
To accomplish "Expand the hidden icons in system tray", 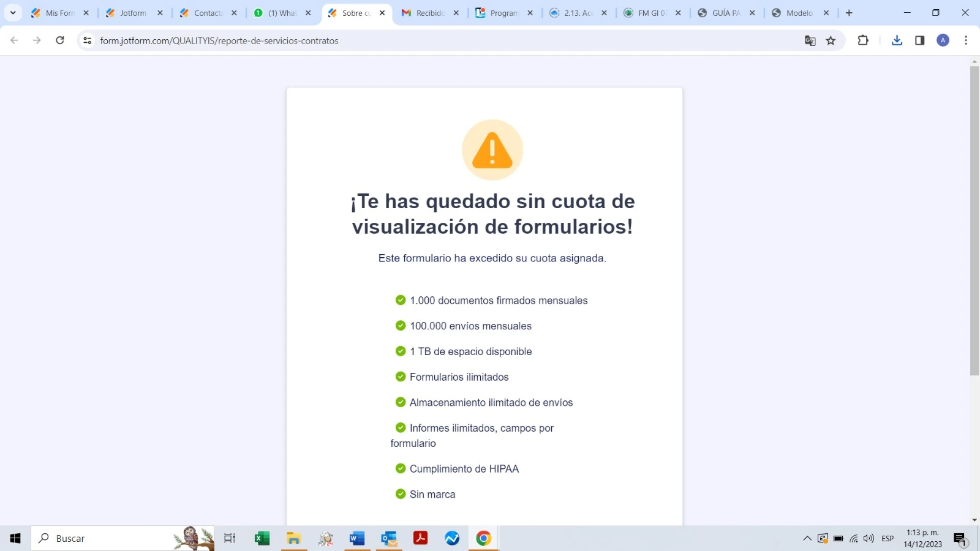I will (x=807, y=538).
